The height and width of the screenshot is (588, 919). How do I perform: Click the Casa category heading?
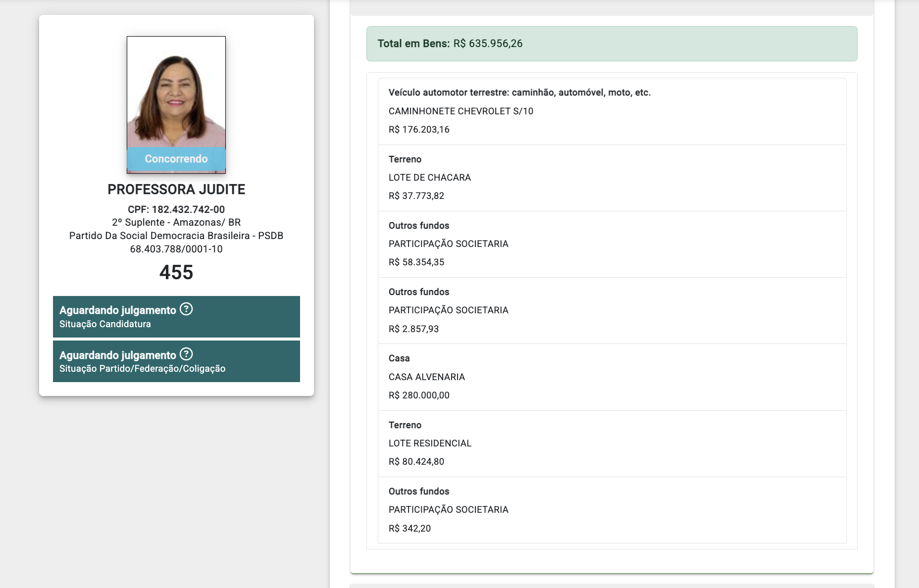click(399, 358)
